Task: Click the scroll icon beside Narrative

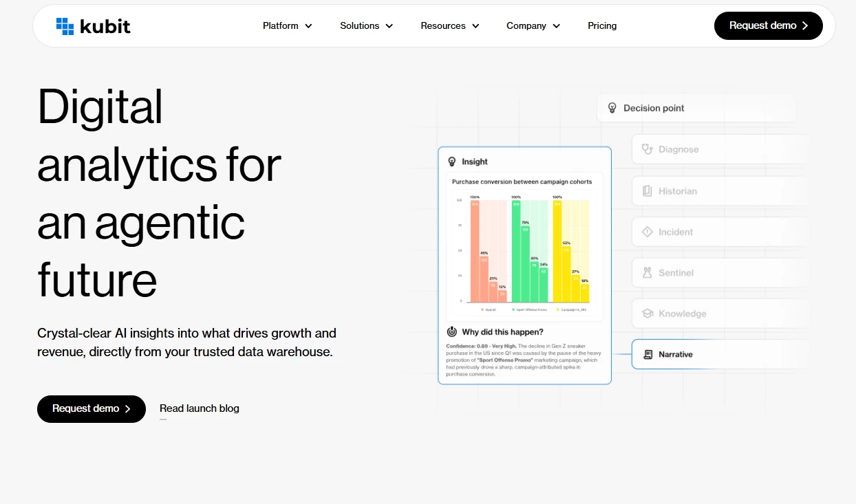Action: (x=648, y=355)
